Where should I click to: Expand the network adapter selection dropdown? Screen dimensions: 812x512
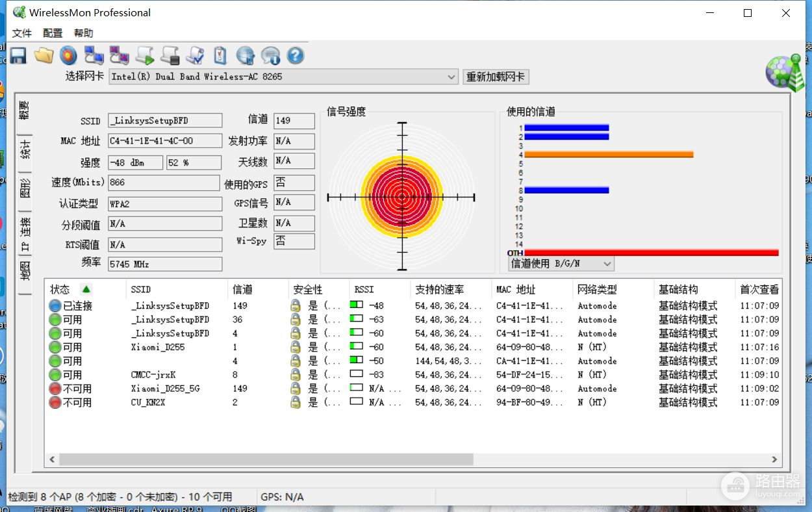point(451,77)
